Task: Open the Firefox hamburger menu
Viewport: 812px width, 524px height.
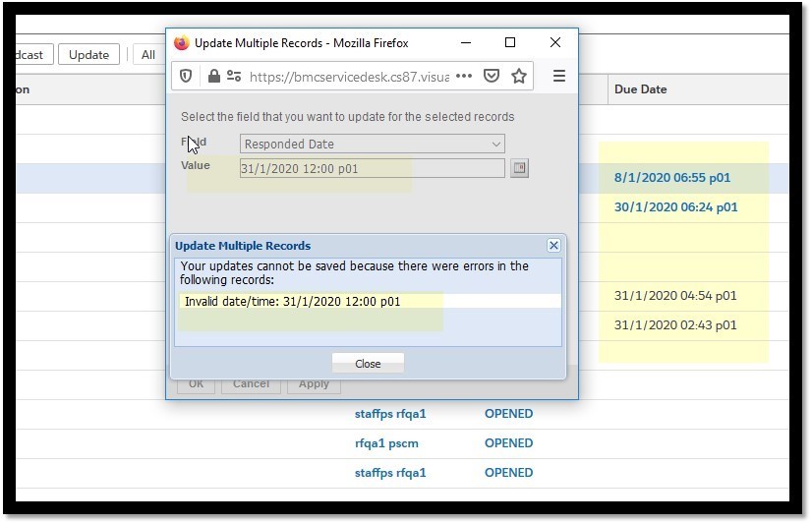Action: pos(558,76)
